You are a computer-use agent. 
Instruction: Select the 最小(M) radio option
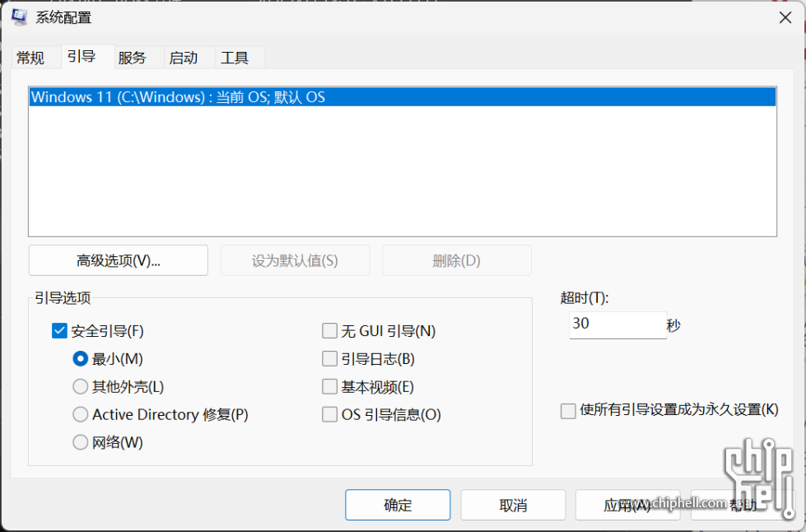(80, 359)
